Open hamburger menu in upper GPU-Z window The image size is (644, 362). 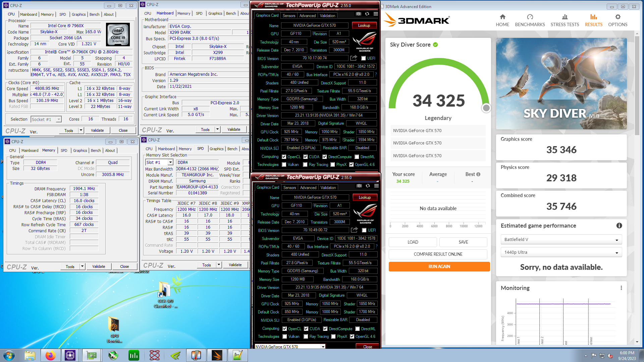click(376, 14)
